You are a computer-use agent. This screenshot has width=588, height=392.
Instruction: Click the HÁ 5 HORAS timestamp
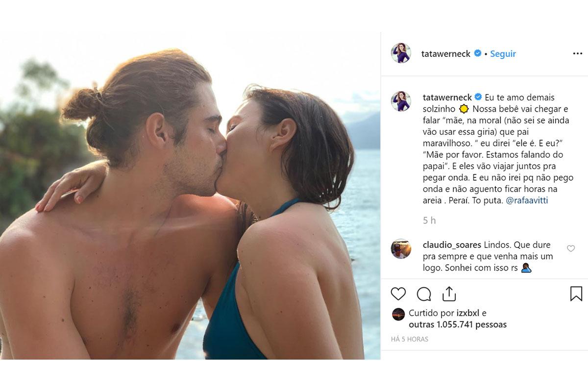(x=410, y=339)
